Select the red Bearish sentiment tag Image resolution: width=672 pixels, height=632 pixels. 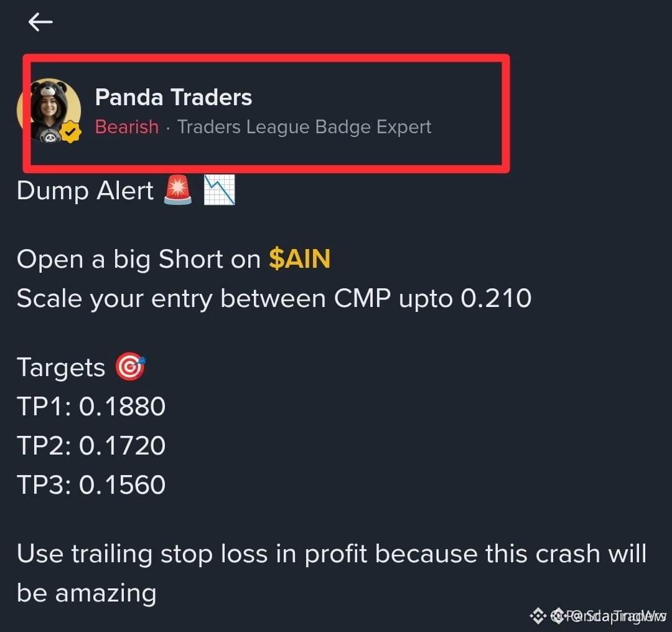coord(127,127)
